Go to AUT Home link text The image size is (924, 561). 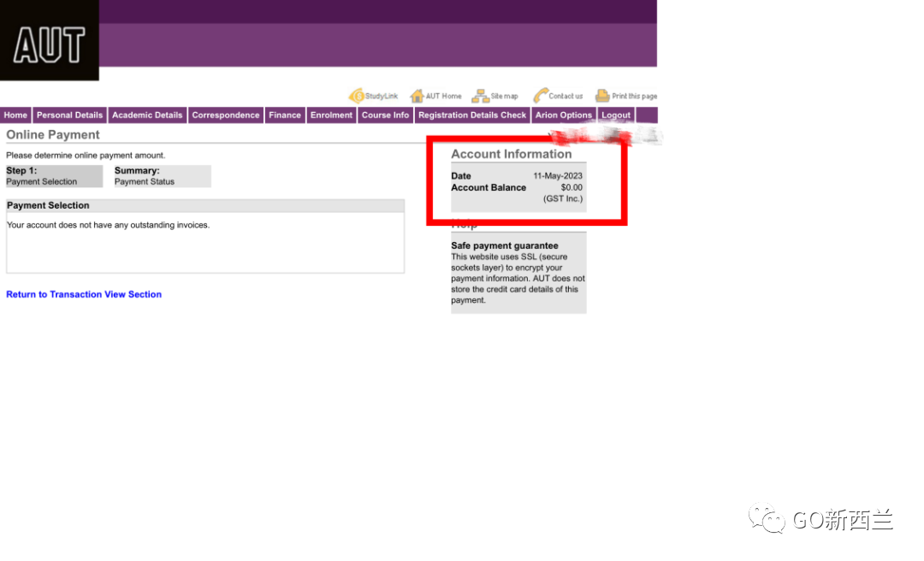pos(444,96)
